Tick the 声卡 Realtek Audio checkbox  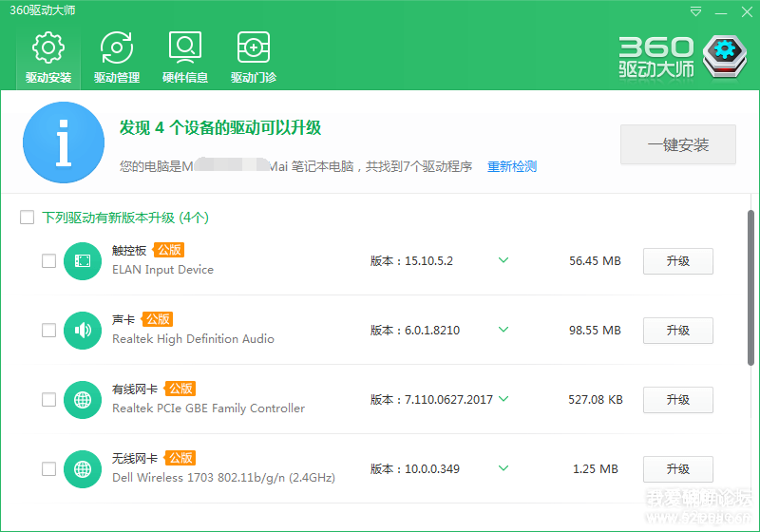click(48, 331)
